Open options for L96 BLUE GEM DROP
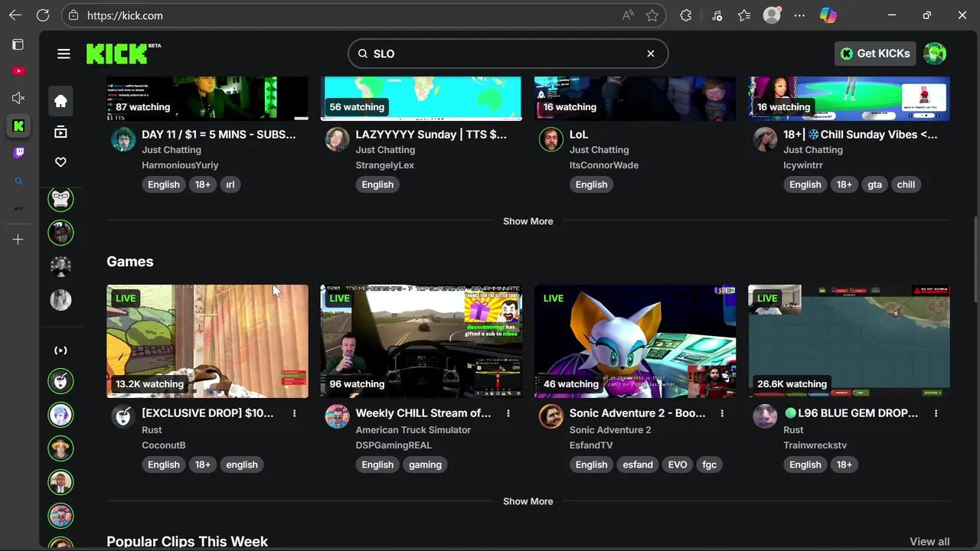980x551 pixels. pos(936,413)
